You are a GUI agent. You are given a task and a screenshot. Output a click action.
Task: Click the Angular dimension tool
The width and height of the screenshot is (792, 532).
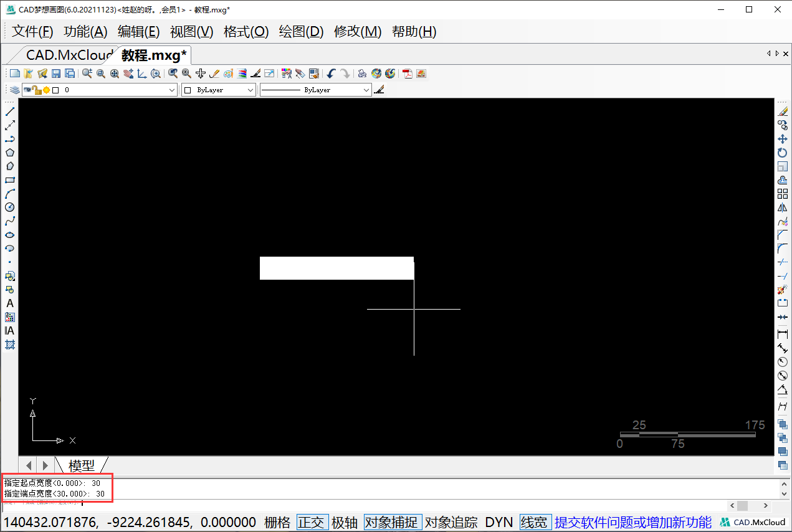[x=783, y=389]
